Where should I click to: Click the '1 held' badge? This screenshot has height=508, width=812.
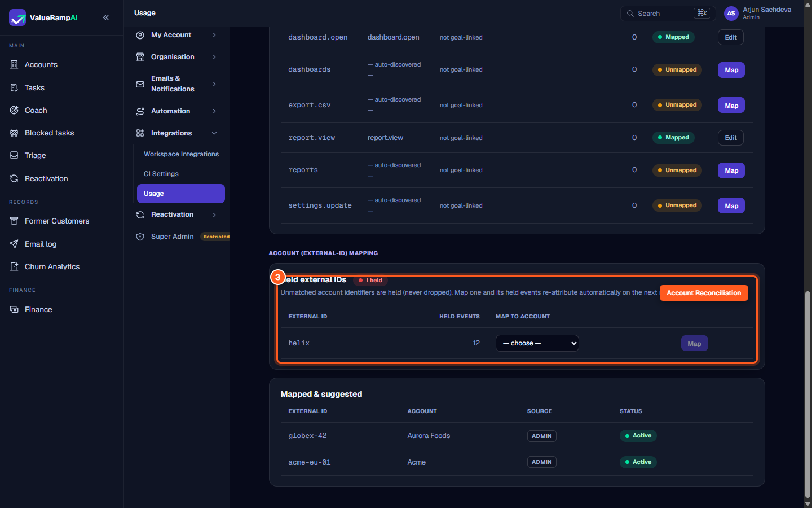tap(370, 280)
